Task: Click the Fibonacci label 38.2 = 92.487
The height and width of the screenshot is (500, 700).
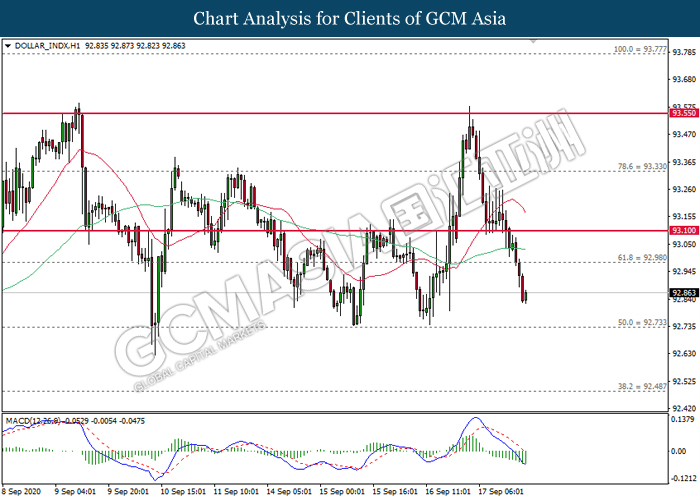Action: [x=642, y=387]
